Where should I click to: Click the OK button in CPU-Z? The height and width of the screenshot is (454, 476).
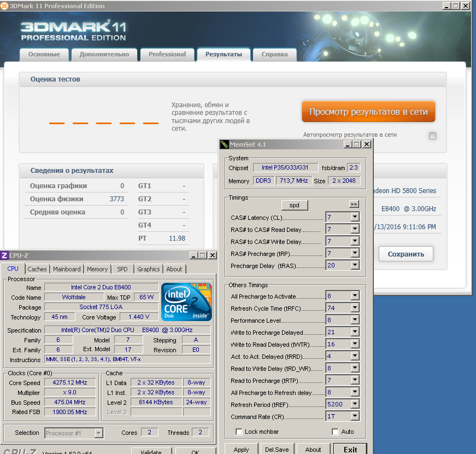tap(196, 451)
